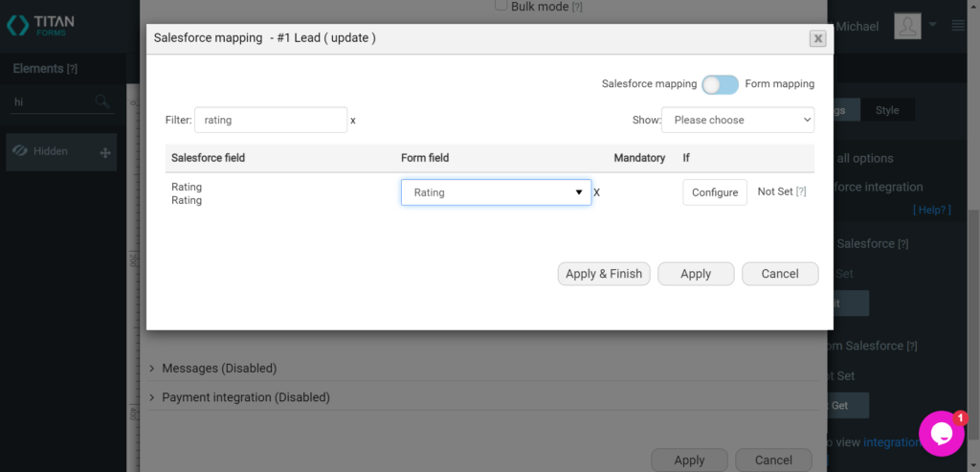Click the move handle on Hidden element
The height and width of the screenshot is (472, 980).
105,152
